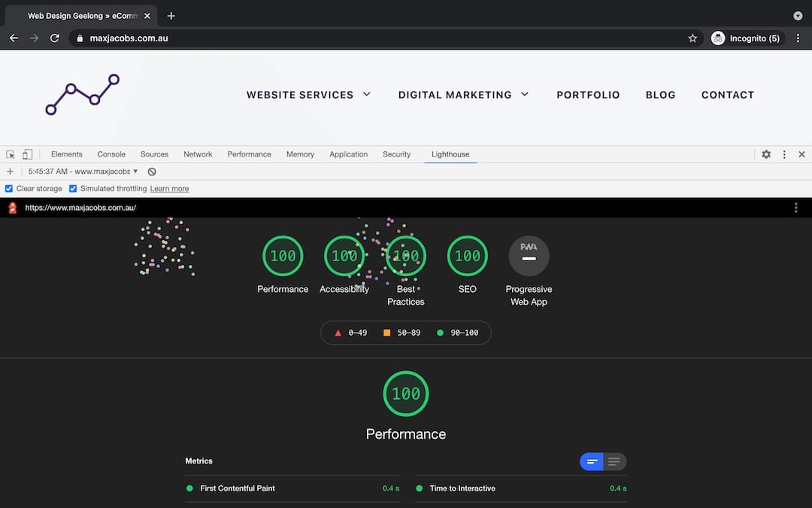Click the Time to Interactive metric

[x=520, y=488]
